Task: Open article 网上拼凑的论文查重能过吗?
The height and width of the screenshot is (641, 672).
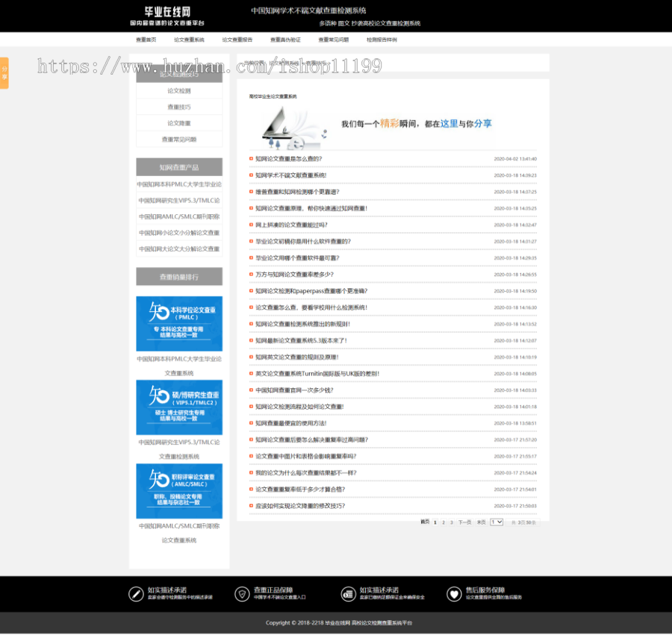Action: [291, 225]
